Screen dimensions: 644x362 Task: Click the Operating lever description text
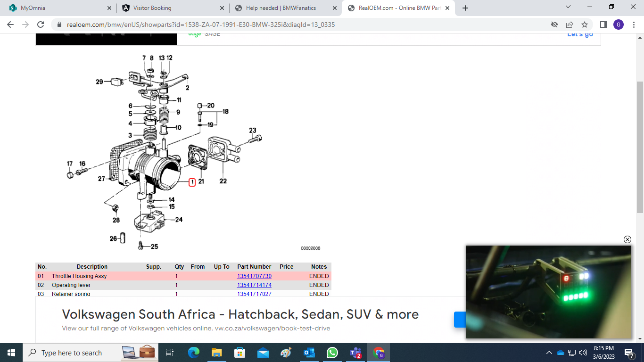click(71, 285)
